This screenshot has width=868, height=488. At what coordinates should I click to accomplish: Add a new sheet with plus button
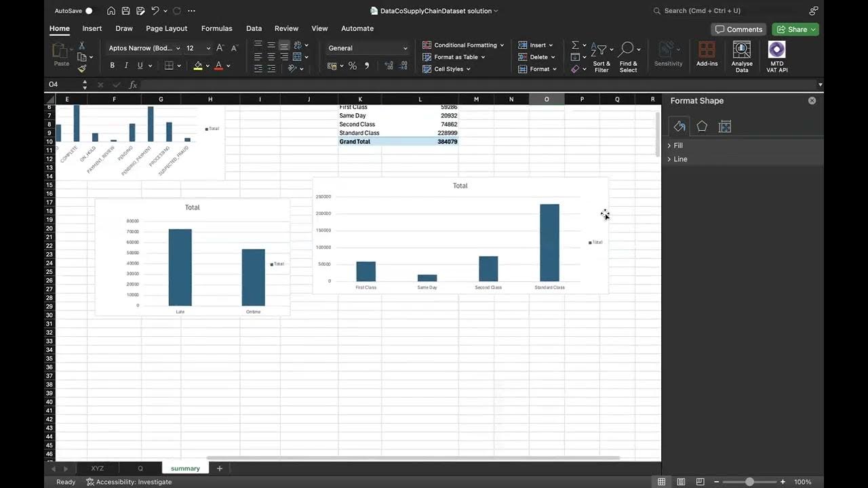tap(219, 468)
